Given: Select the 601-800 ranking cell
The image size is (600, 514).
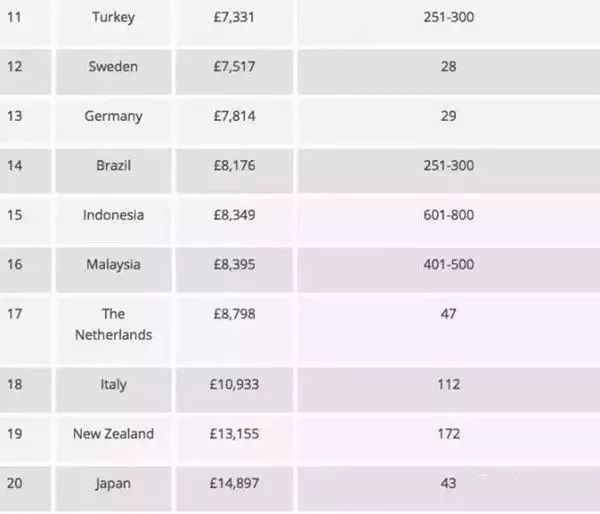Looking at the screenshot, I should point(448,215).
